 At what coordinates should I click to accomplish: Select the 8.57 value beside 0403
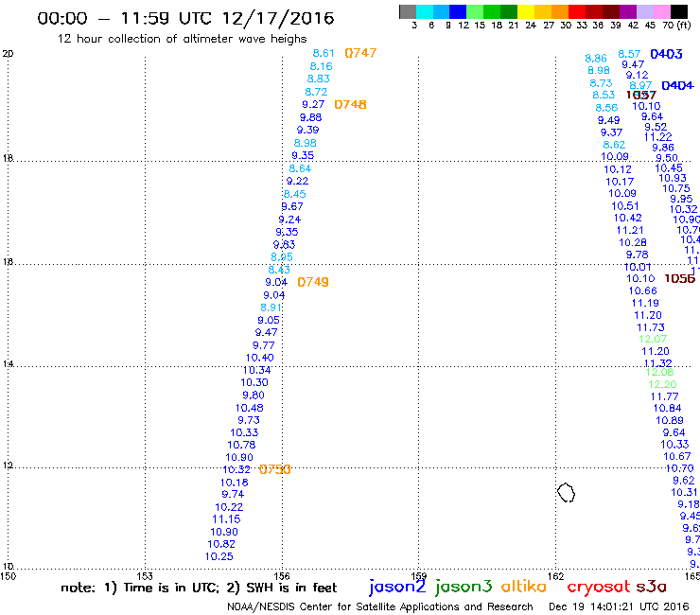[629, 54]
